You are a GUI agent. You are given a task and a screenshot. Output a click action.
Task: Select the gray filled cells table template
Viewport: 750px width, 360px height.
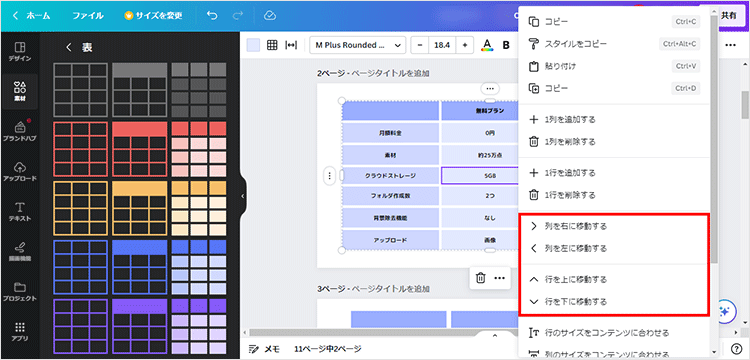point(199,90)
